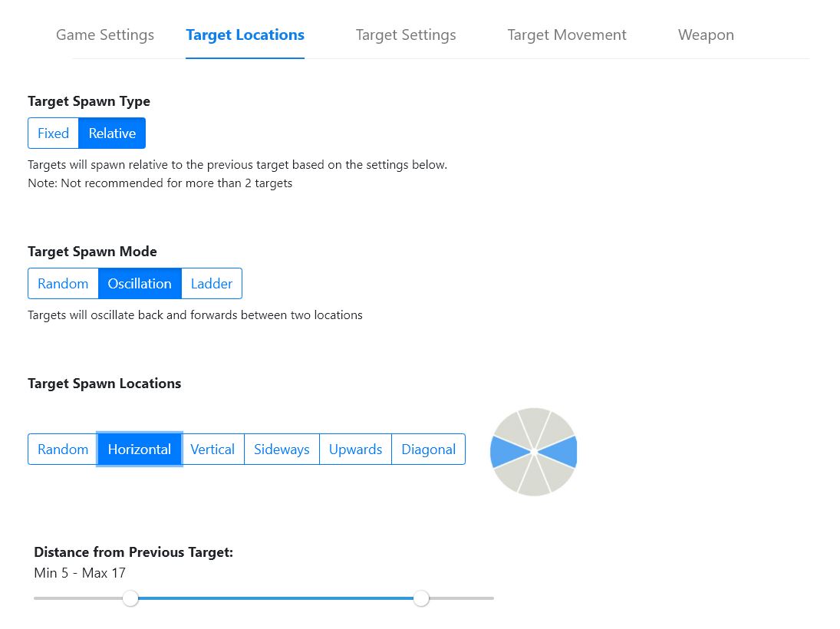
Task: Click the right blue wedge of direction wheel
Action: pos(561,453)
